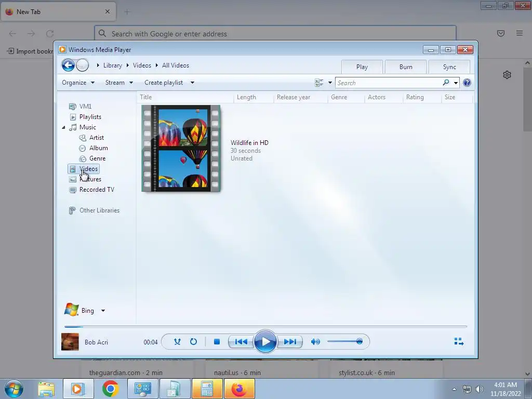Toggle shuffle mode
532x399 pixels.
pos(177,342)
